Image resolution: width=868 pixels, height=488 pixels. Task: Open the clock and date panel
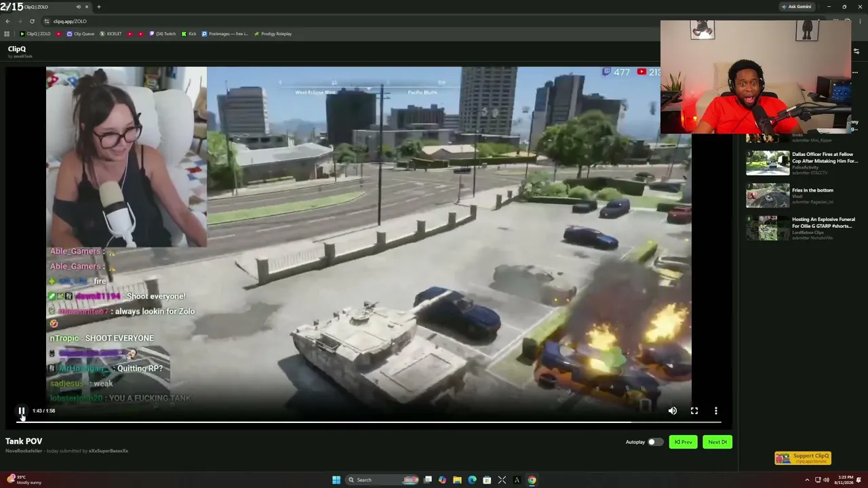[845, 480]
